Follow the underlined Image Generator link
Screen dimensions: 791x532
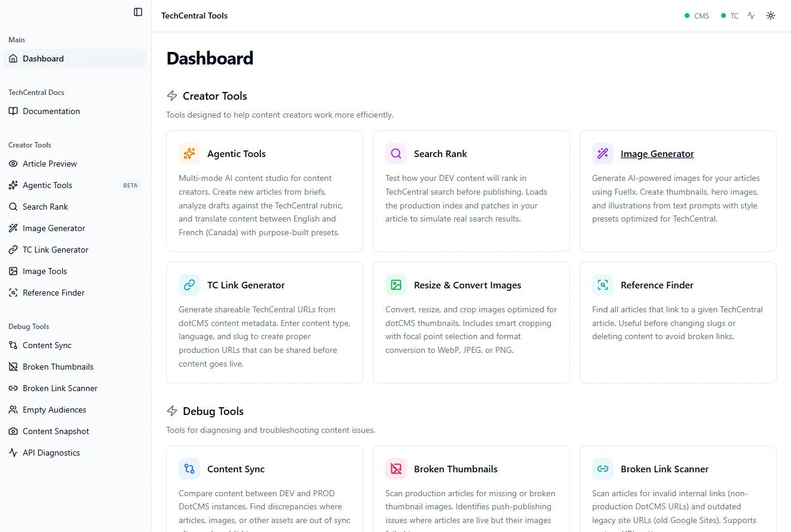point(657,153)
